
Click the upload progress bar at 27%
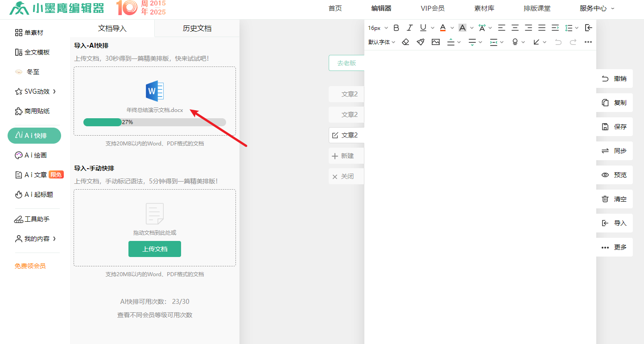155,122
